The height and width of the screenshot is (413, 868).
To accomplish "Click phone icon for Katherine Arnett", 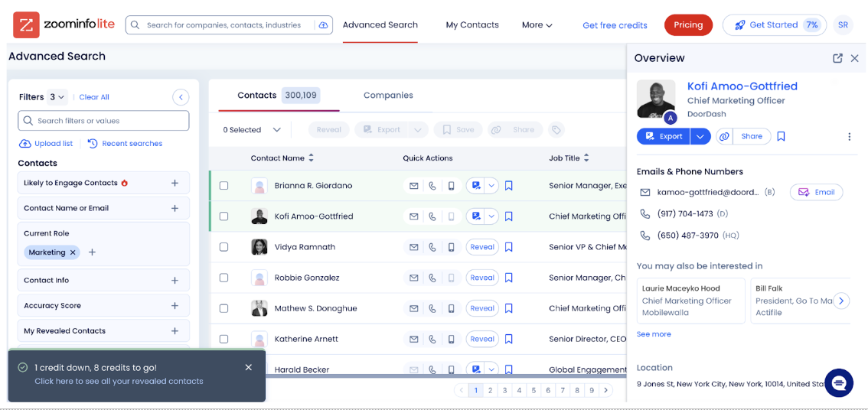I will click(x=432, y=339).
